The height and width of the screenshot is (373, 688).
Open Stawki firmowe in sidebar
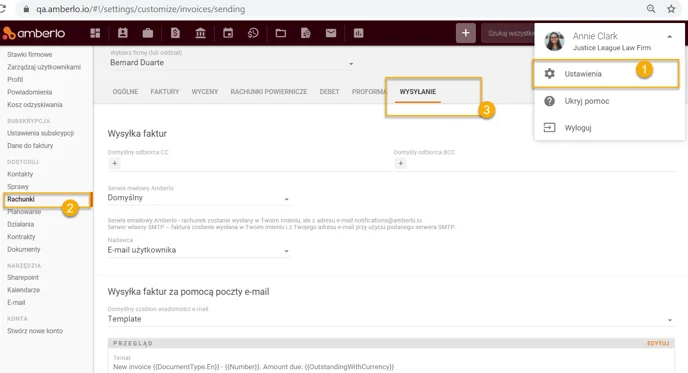[x=30, y=54]
